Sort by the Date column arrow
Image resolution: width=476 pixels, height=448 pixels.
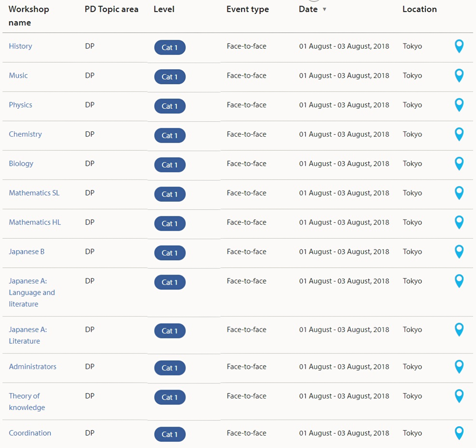[x=324, y=9]
